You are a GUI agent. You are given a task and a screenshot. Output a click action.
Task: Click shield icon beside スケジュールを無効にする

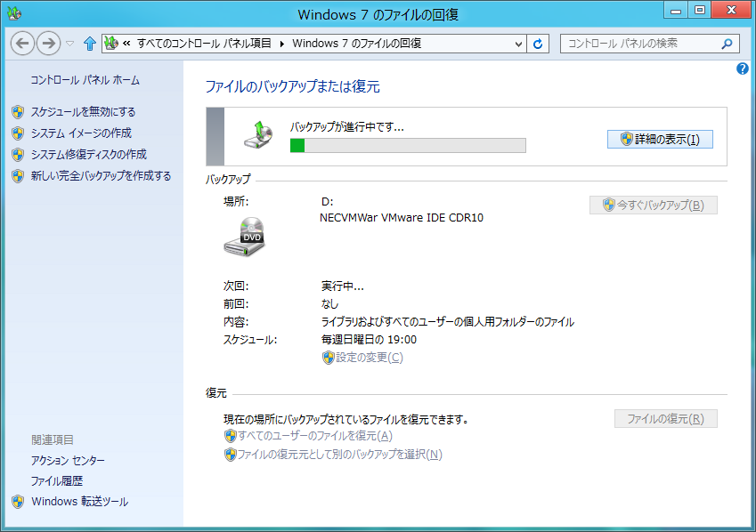pos(18,112)
